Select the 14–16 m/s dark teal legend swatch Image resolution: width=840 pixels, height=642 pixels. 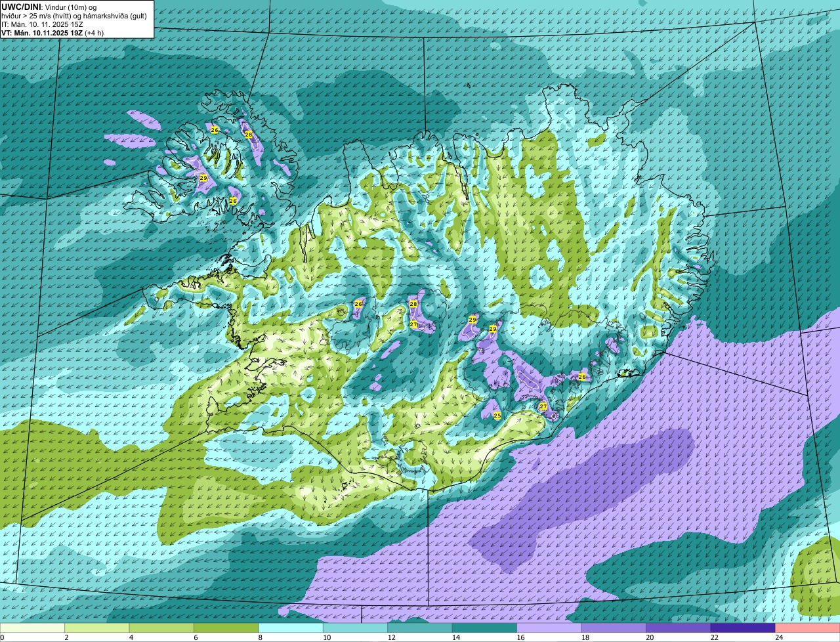(x=485, y=628)
